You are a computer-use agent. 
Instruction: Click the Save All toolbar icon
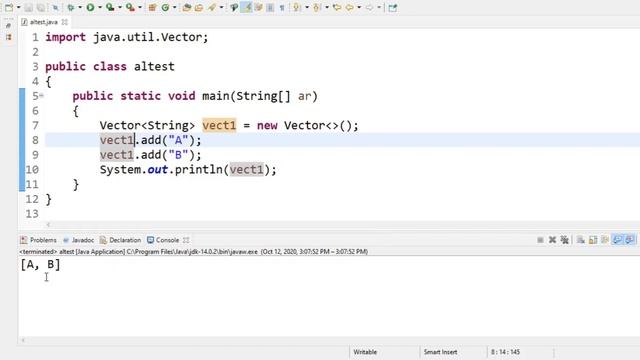41,7
